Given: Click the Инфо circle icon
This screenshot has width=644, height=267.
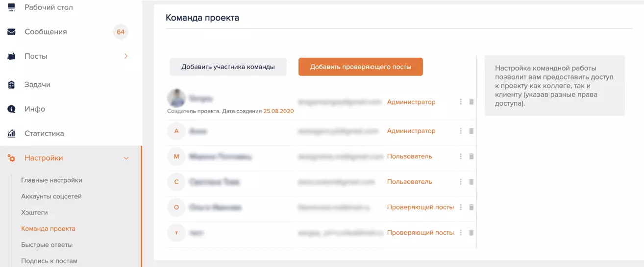Looking at the screenshot, I should click(x=12, y=109).
